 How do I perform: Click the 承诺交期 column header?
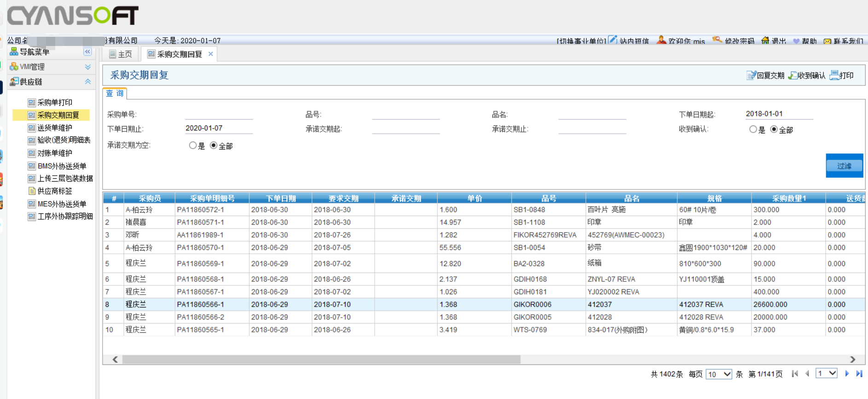[x=406, y=198]
